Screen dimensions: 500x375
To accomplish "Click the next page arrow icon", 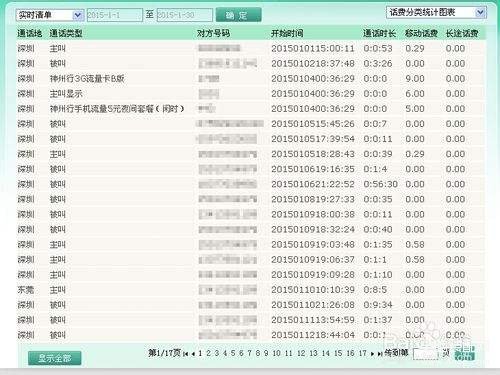I will [373, 354].
